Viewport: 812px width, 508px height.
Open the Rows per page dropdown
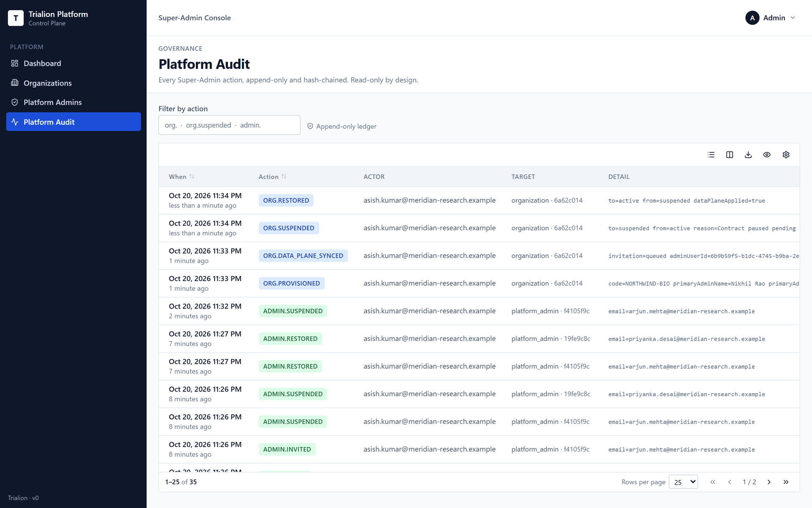(x=683, y=482)
